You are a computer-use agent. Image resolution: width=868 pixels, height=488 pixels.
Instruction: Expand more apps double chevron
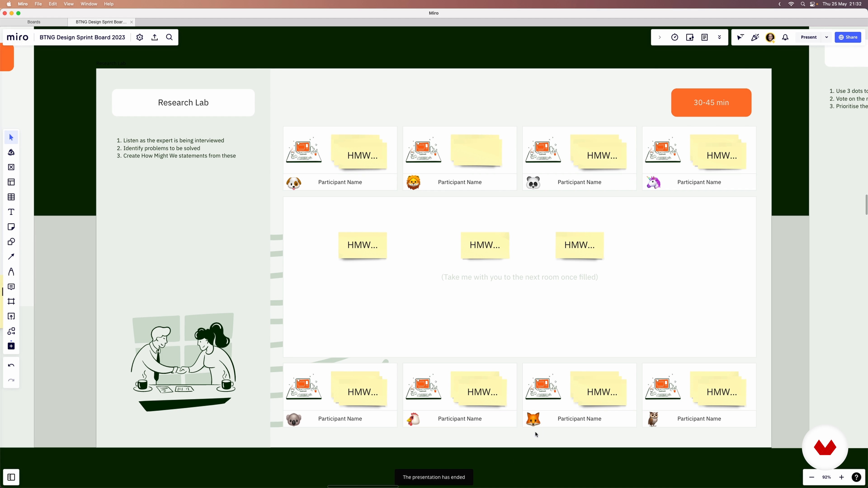pyautogui.click(x=719, y=37)
